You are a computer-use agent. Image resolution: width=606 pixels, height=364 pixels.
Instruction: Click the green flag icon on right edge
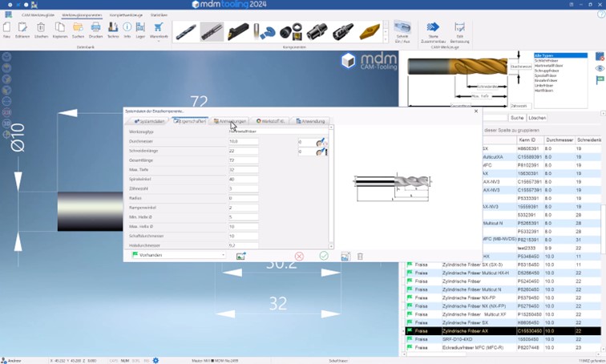click(x=600, y=80)
